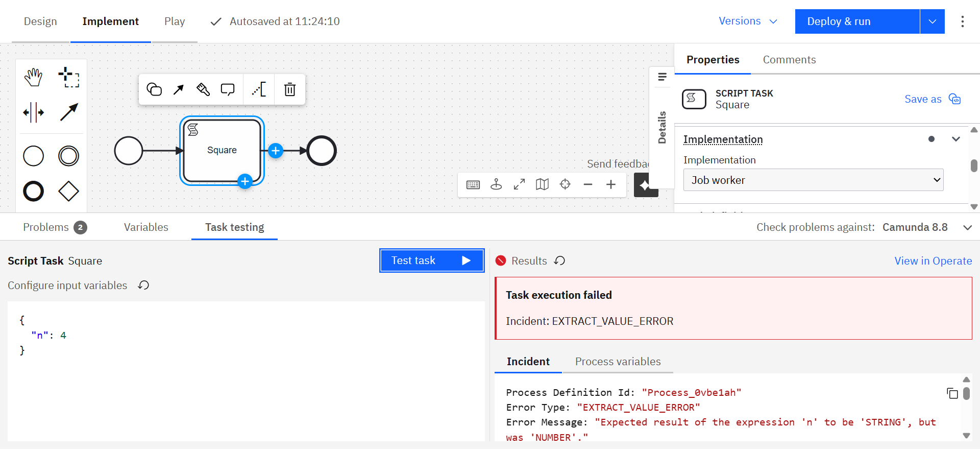Choose the space tool
The width and height of the screenshot is (980, 451).
click(x=34, y=112)
